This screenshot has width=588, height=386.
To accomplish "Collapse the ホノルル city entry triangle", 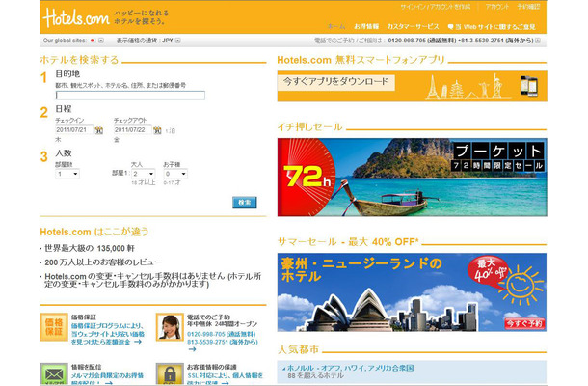I will pos(283,369).
